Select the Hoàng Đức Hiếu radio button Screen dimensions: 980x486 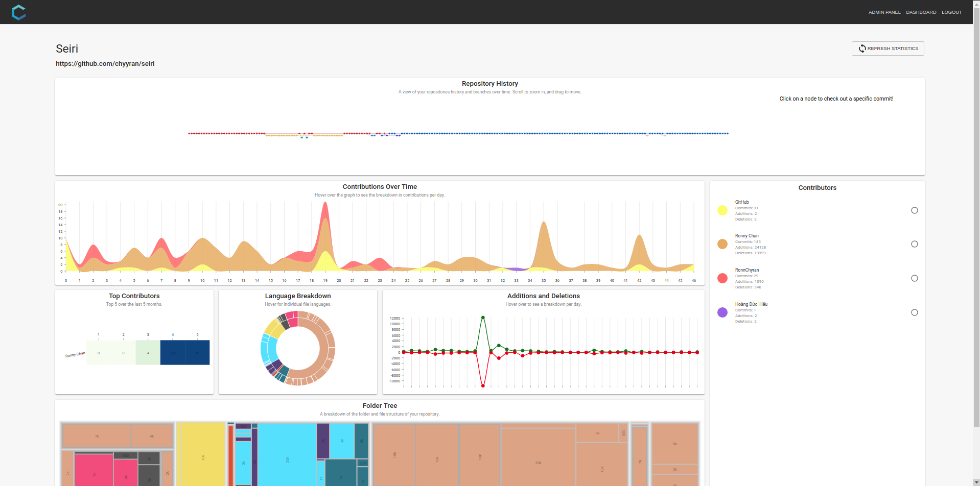click(x=914, y=312)
